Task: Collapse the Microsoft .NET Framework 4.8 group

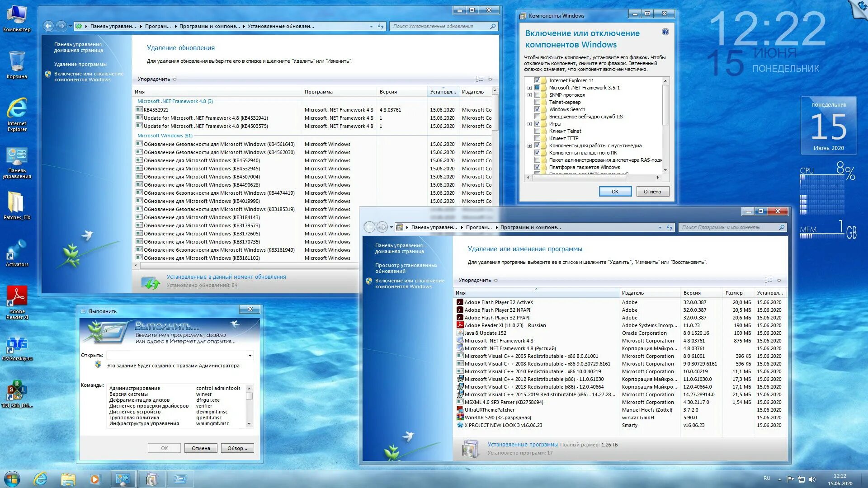Action: tap(175, 101)
